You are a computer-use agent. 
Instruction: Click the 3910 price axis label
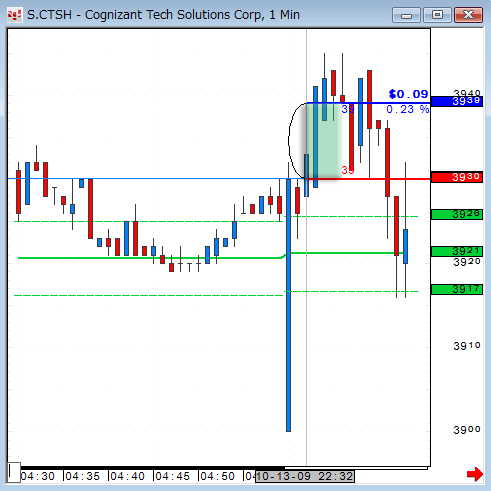467,346
